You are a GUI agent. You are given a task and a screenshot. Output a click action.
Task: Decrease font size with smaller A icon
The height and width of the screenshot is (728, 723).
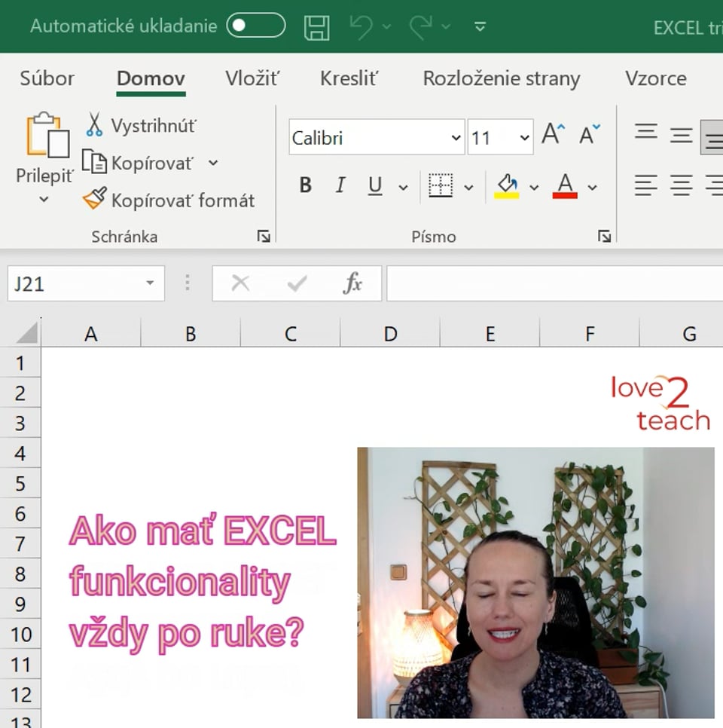coord(590,135)
